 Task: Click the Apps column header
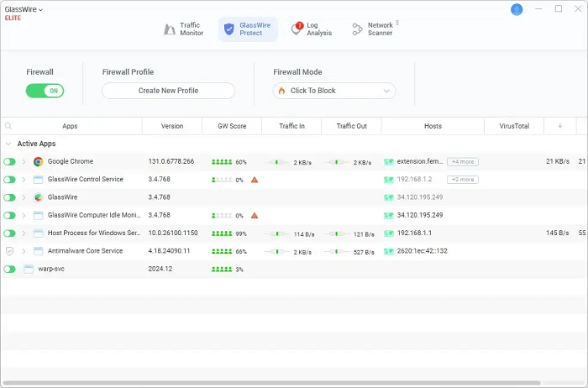70,126
